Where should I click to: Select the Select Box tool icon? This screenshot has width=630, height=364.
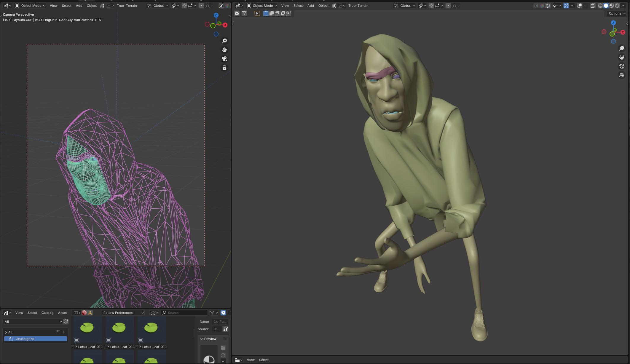257,13
